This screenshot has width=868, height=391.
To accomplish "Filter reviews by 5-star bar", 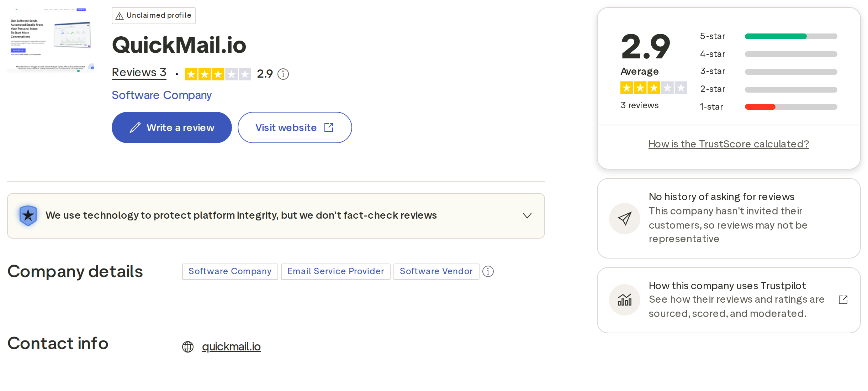I will (768, 36).
